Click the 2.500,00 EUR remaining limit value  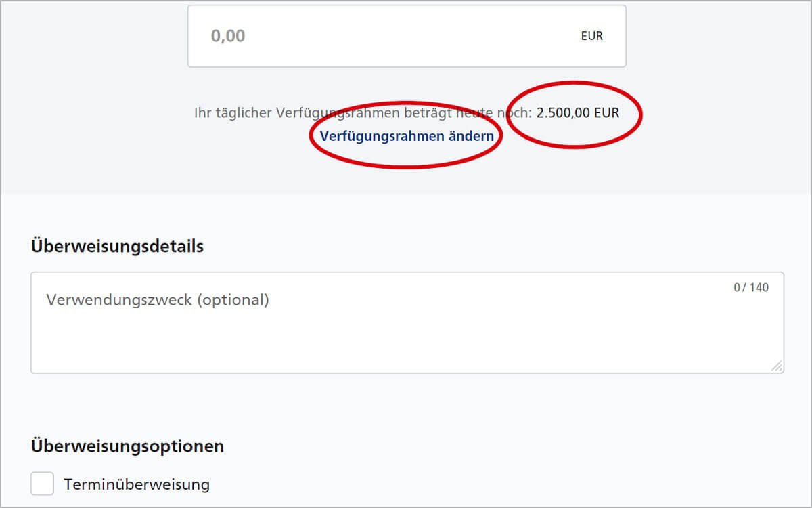578,112
